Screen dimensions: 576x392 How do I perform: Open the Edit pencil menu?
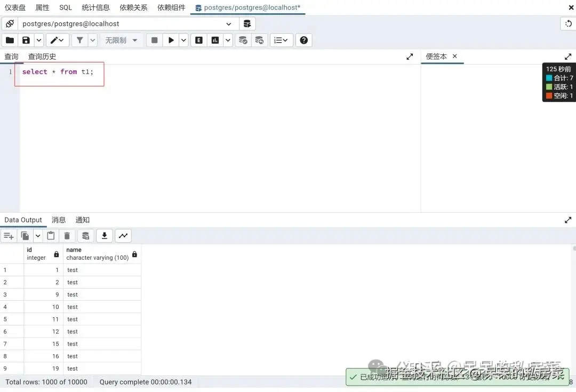(57, 41)
